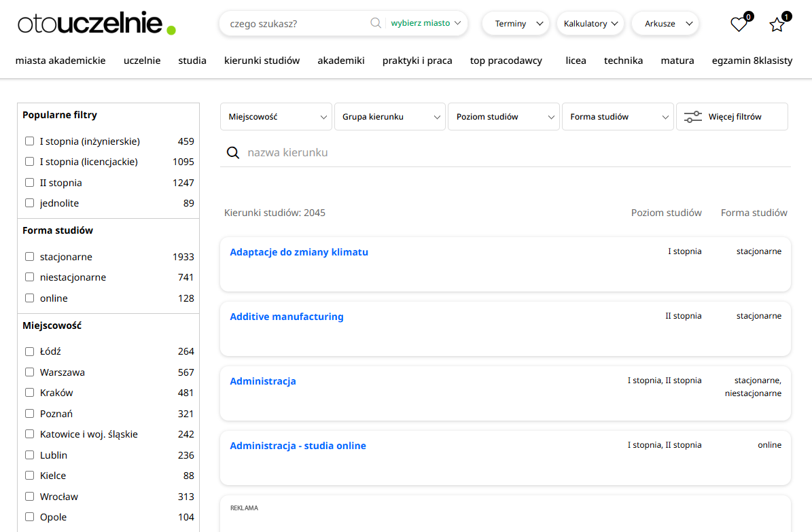Open favorites heart icon
Viewport: 812px width, 532px height.
(x=739, y=24)
